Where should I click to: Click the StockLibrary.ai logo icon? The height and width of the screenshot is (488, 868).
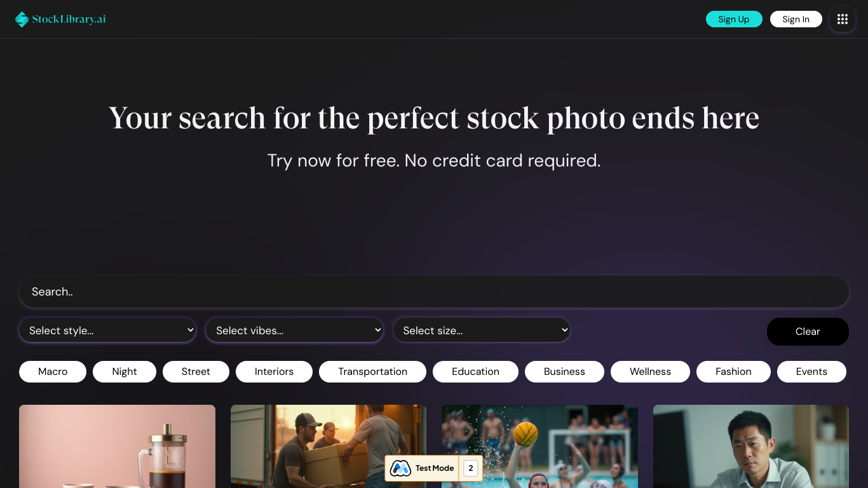[x=22, y=20]
